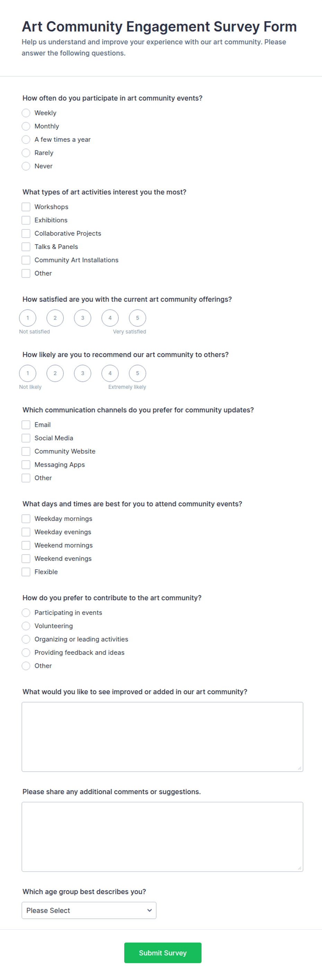This screenshot has width=322, height=980.
Task: Click into additional comments text box
Action: [162, 837]
